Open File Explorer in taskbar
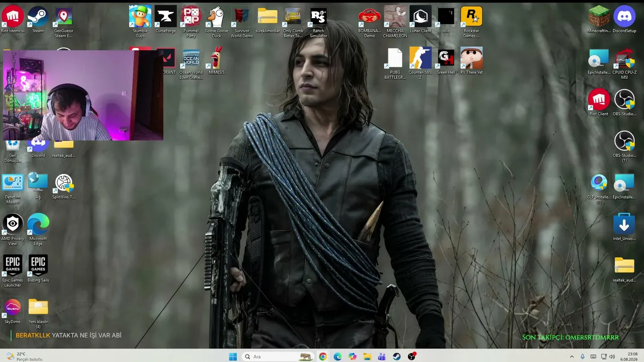Screen dimensions: 644x362 [x=367, y=356]
